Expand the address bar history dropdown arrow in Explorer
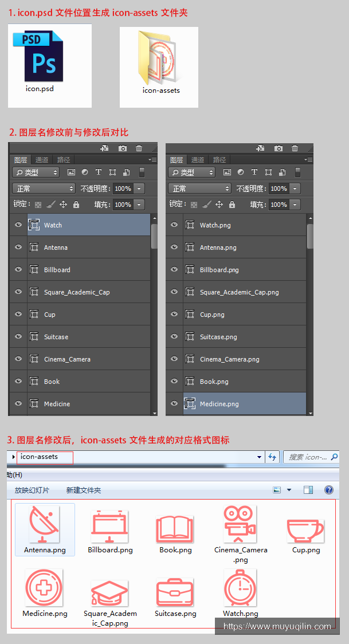 (259, 457)
